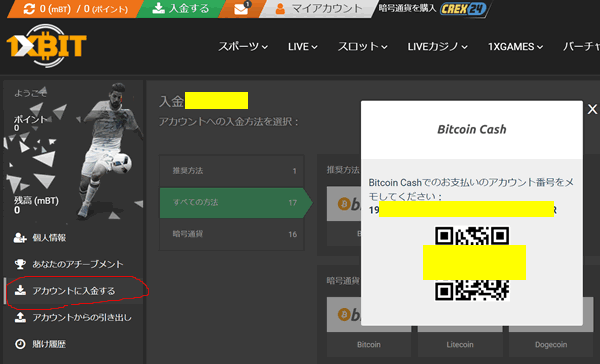This screenshot has height=364, width=600.
Task: Click the Bitcoin Cash QR code
Action: tap(472, 263)
